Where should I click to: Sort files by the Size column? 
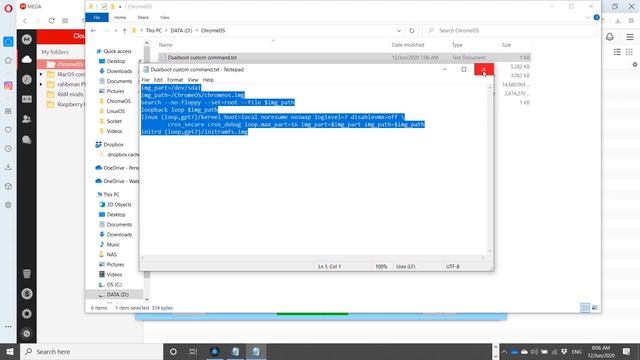point(507,45)
